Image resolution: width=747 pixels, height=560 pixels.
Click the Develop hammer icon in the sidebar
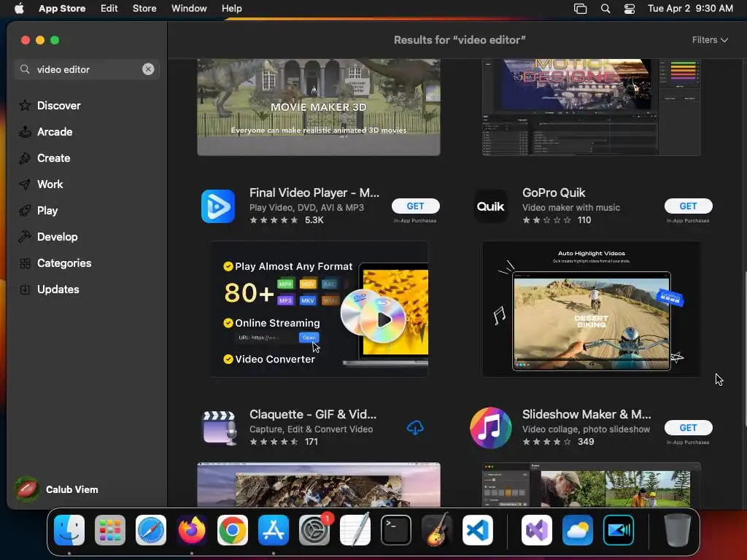click(x=25, y=237)
